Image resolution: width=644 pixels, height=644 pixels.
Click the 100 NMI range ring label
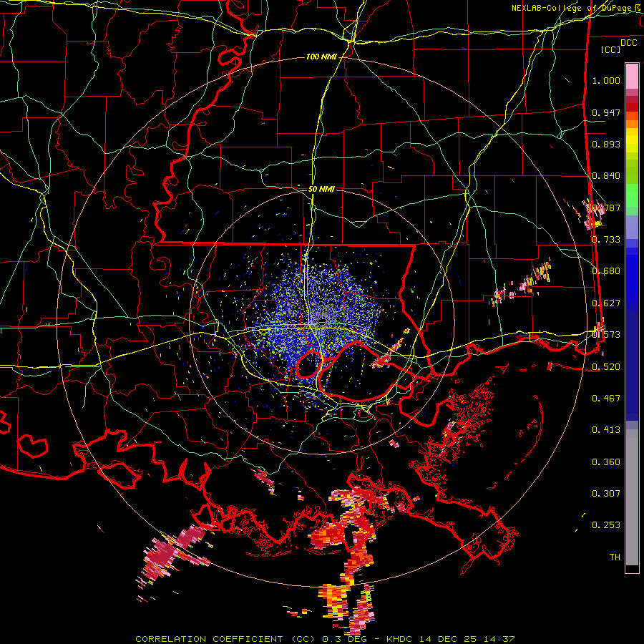click(321, 57)
